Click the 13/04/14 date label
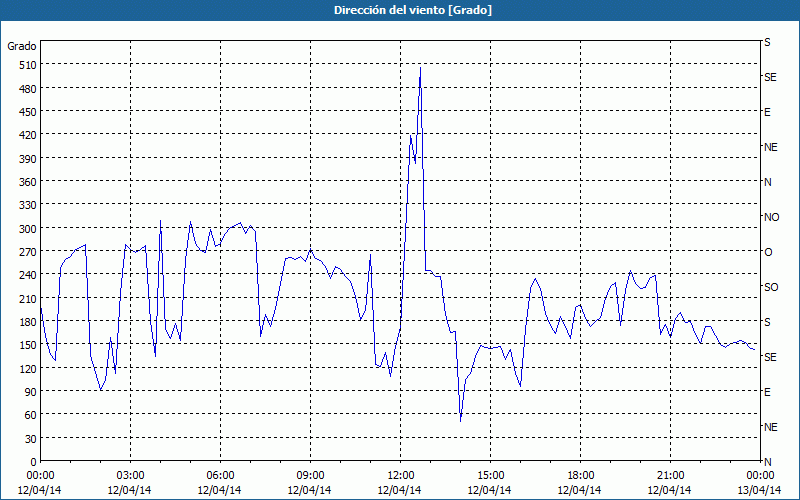The image size is (800, 500). click(759, 490)
